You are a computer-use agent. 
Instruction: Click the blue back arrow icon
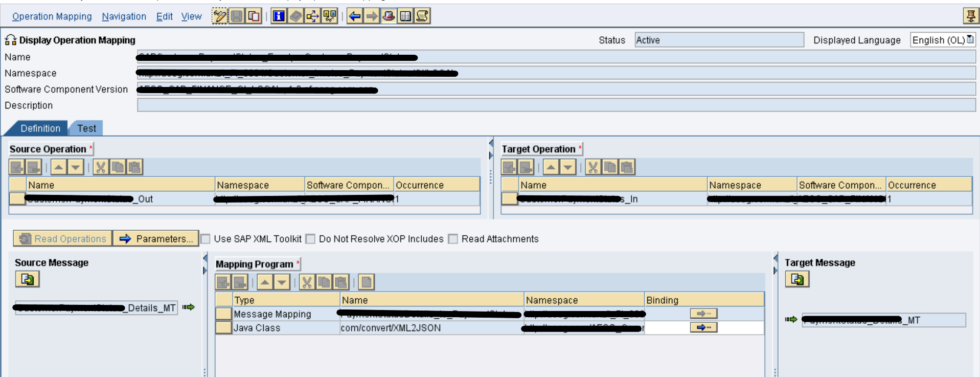[x=354, y=16]
